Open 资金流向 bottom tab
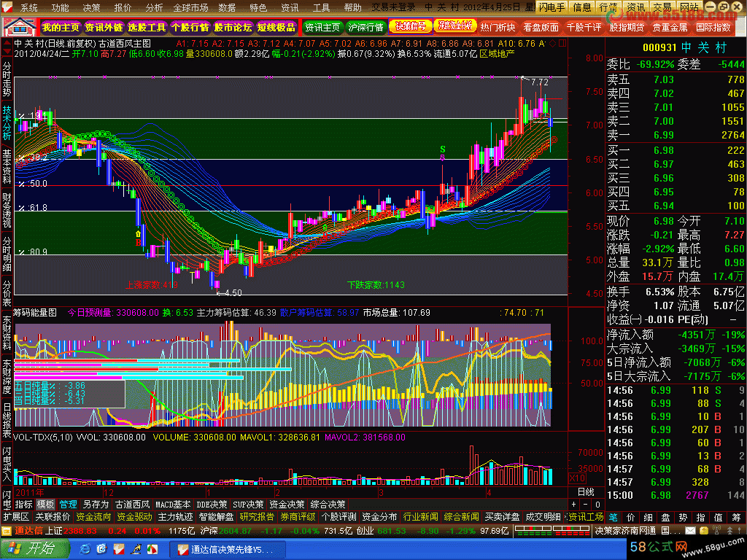 [93, 517]
